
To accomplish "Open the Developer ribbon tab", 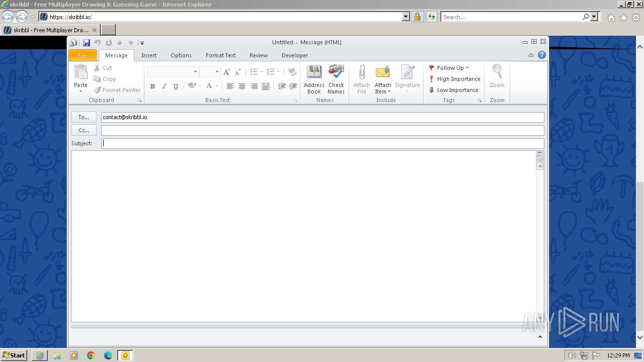I will coord(295,55).
